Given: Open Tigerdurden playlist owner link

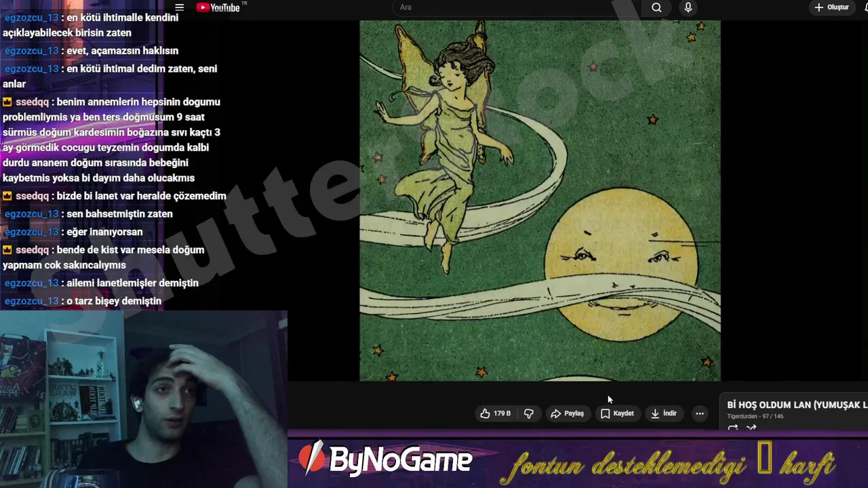Looking at the screenshot, I should [x=743, y=416].
